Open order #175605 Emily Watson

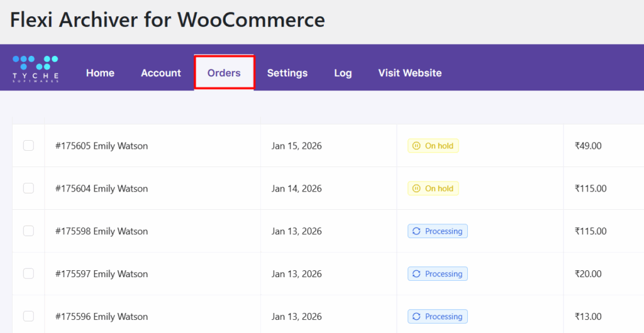coord(101,146)
